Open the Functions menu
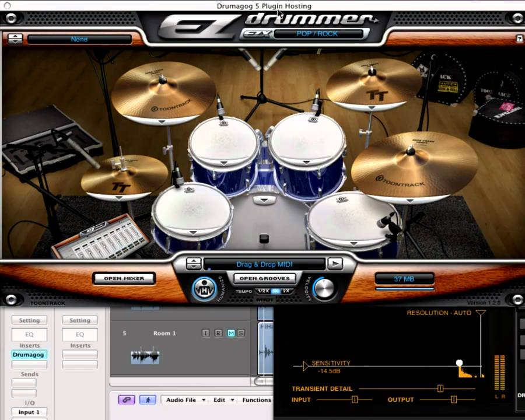525x420 pixels. click(257, 400)
